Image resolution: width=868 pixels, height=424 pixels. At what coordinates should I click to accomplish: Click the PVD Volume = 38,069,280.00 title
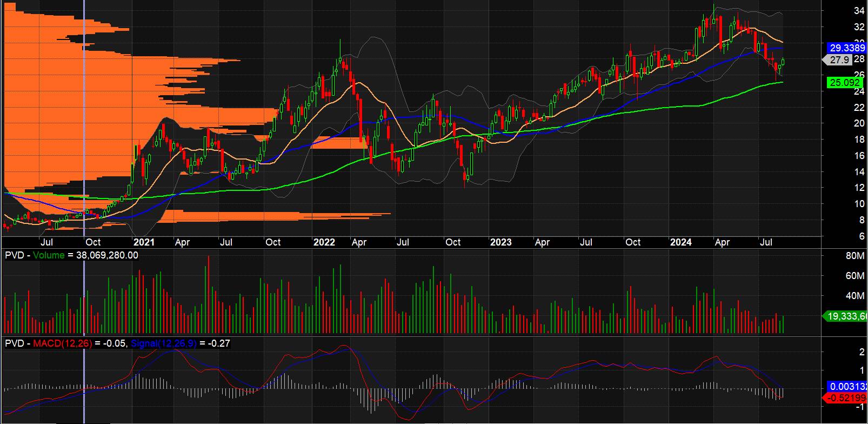[71, 255]
